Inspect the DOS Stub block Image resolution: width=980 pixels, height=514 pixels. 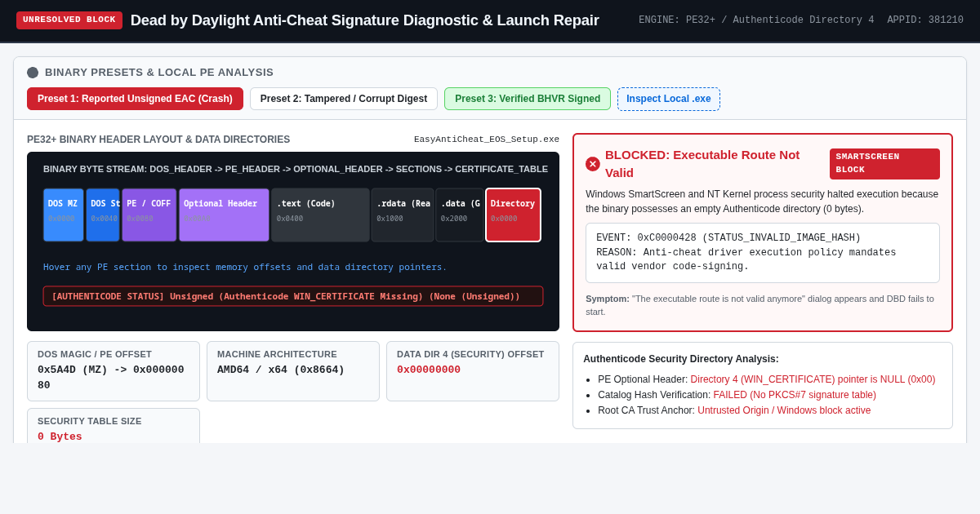pos(103,215)
